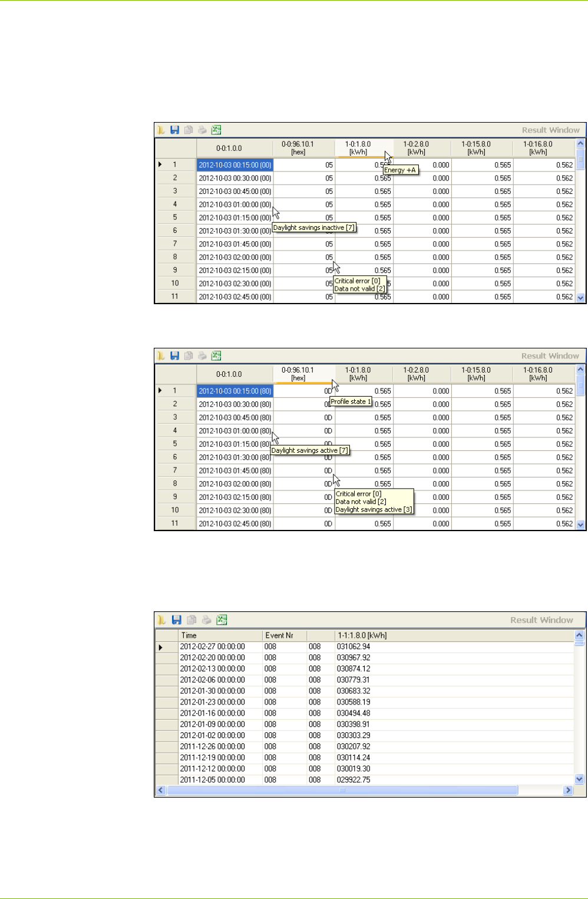The height and width of the screenshot is (899, 588).
Task: Click scroll-down arrow in the window with (80) timestamps
Action: pos(580,524)
